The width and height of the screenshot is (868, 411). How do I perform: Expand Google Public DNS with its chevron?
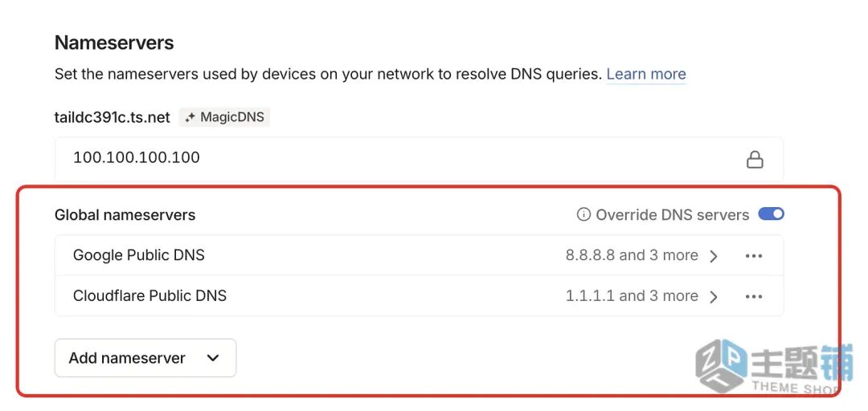[714, 256]
